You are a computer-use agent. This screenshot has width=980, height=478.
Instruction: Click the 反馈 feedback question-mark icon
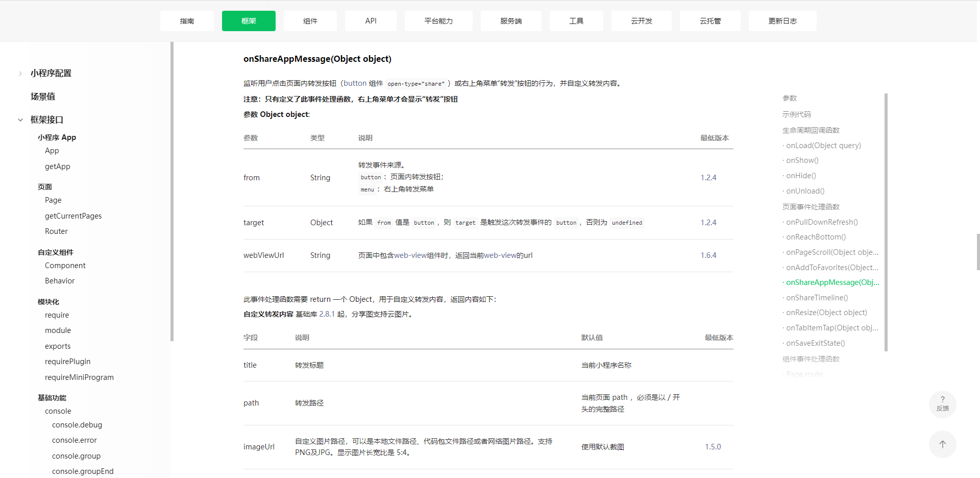pos(942,404)
